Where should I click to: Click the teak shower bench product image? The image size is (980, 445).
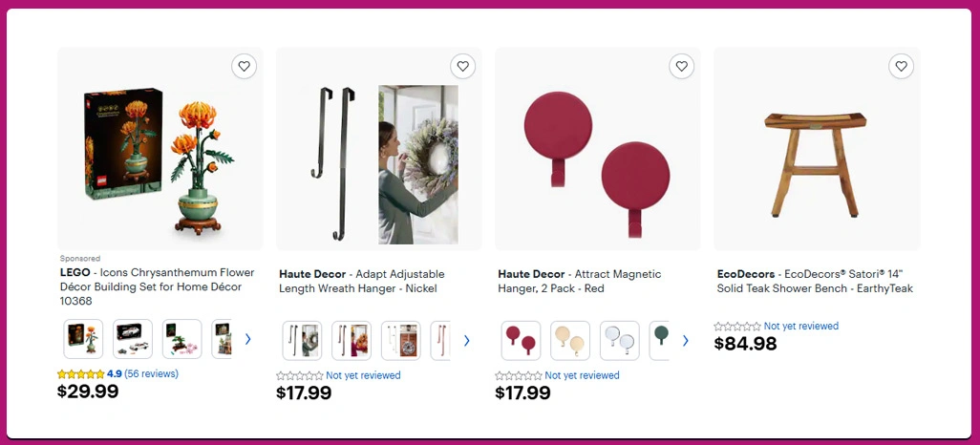[x=817, y=149]
